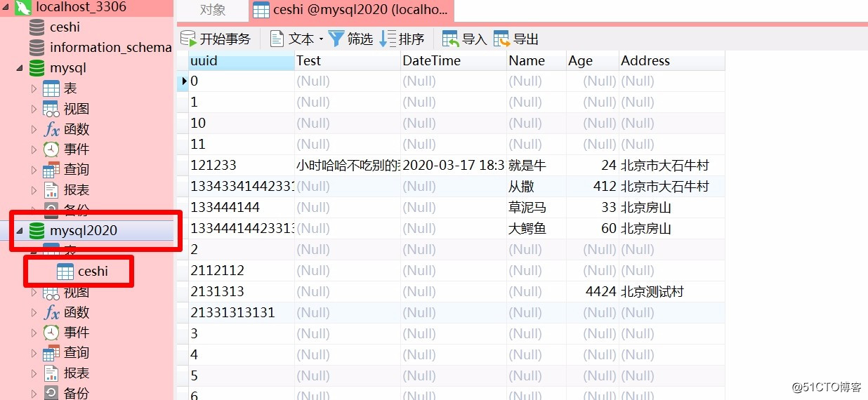Viewport: 868px width, 400px height.
Task: Click the 报表 report icon under mysql2020
Action: pyautogui.click(x=51, y=373)
